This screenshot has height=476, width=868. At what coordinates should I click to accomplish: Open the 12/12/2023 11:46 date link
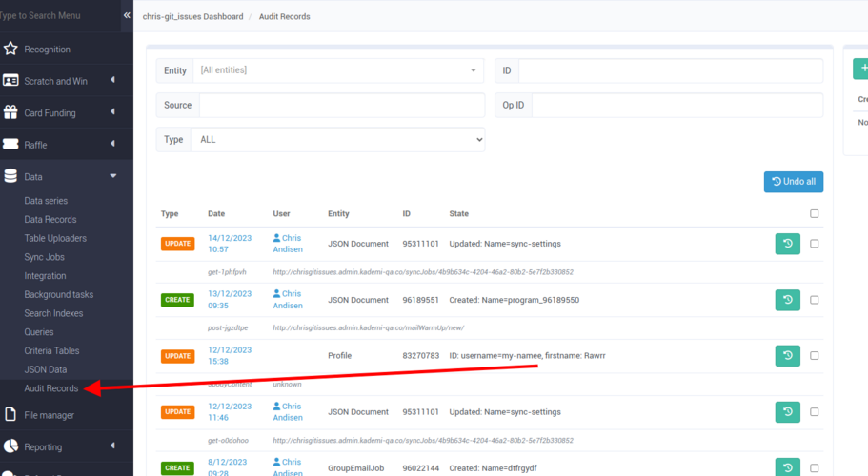[x=230, y=412]
